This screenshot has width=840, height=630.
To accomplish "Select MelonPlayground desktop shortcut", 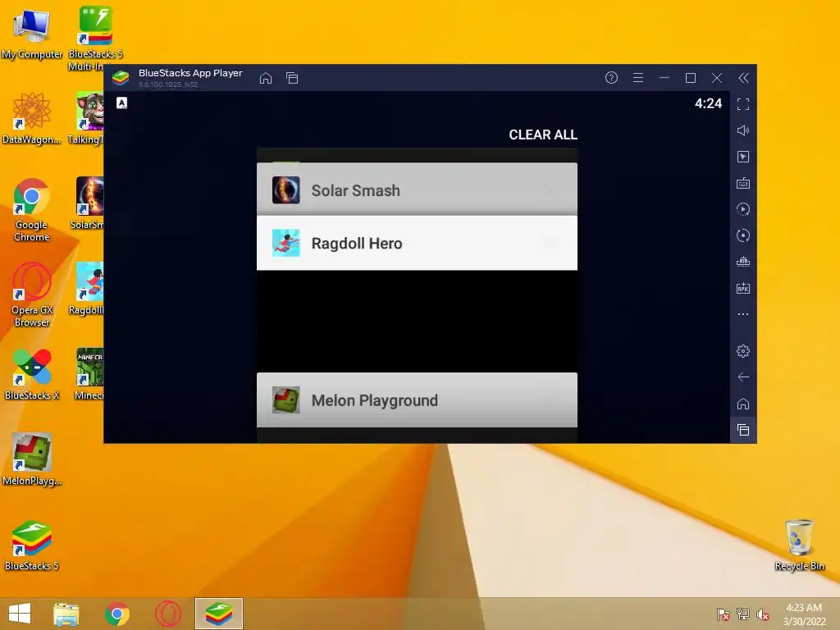I will (x=32, y=459).
